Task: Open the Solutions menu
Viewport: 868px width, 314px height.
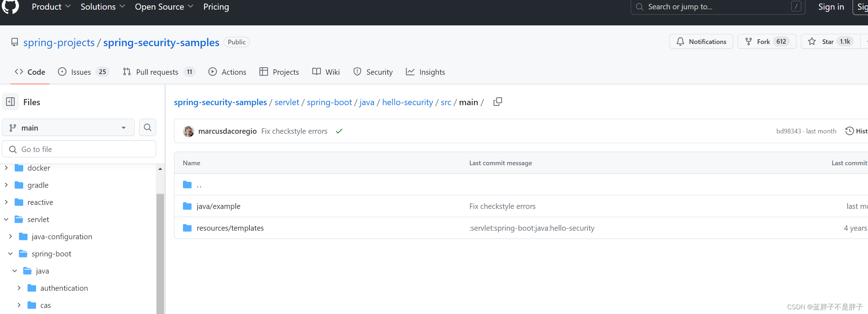Action: coord(103,7)
